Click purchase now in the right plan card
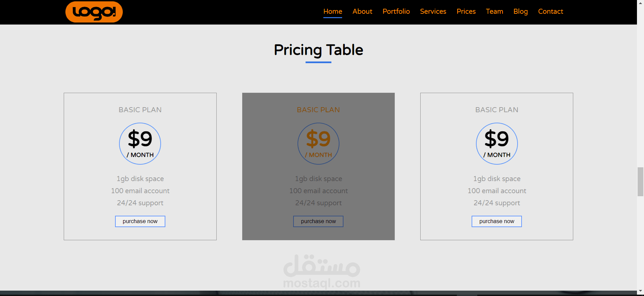The height and width of the screenshot is (296, 644). click(497, 221)
